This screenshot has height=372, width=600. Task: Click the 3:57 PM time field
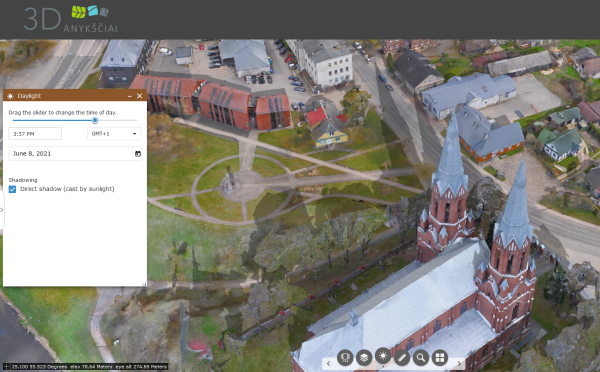(35, 134)
